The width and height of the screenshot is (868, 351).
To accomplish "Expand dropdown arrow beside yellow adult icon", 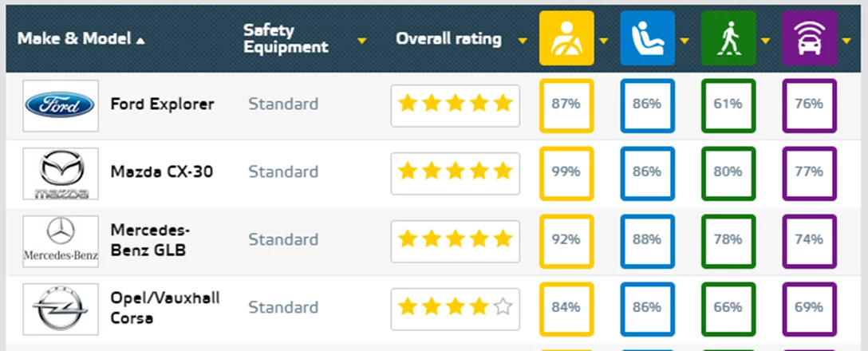I will tap(603, 40).
